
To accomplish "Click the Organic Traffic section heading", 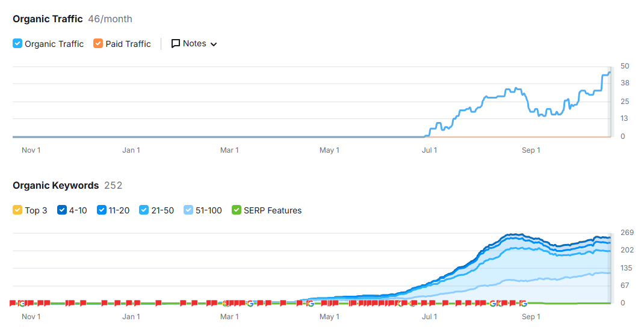I will pyautogui.click(x=48, y=19).
